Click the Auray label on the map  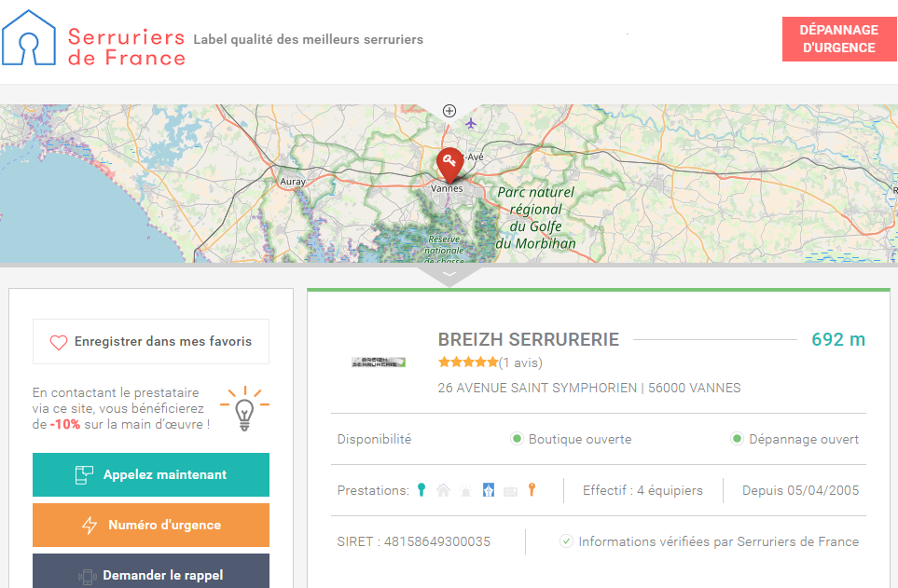coord(293,182)
